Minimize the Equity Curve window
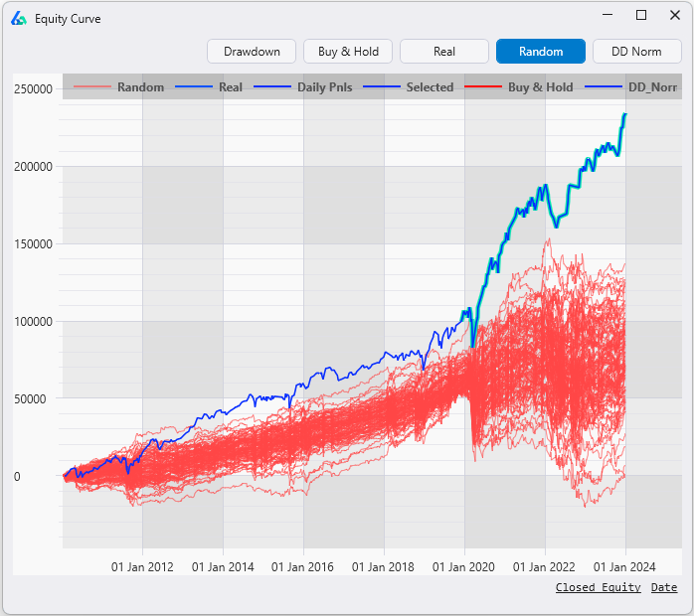Image resolution: width=694 pixels, height=616 pixels. coord(607,15)
